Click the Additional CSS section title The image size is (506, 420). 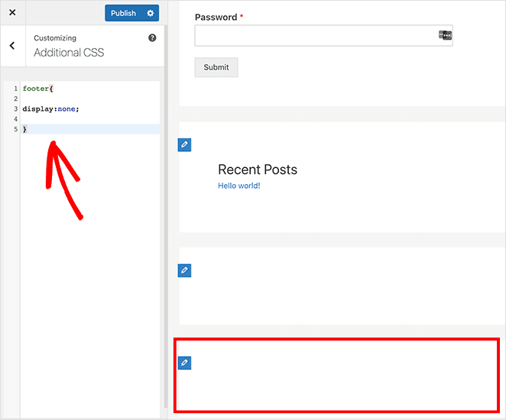(x=69, y=53)
